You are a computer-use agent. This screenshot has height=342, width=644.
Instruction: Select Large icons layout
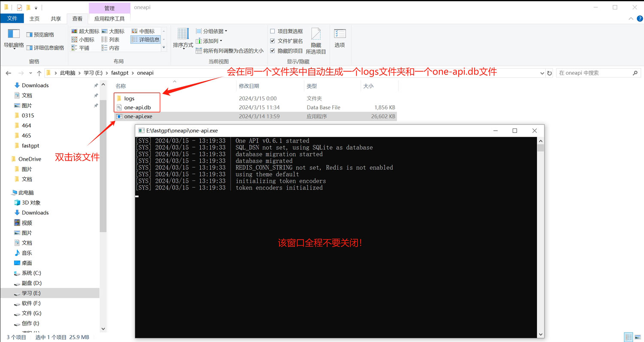point(113,31)
